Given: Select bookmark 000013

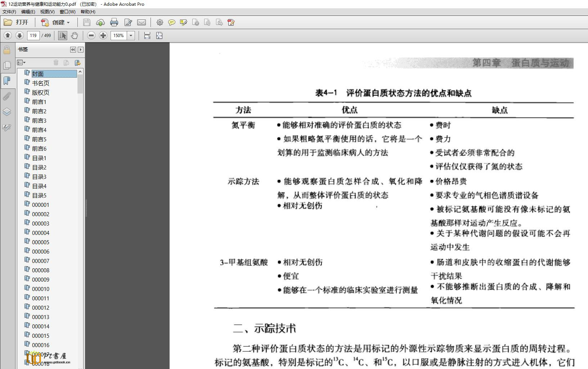Looking at the screenshot, I should [x=41, y=317].
